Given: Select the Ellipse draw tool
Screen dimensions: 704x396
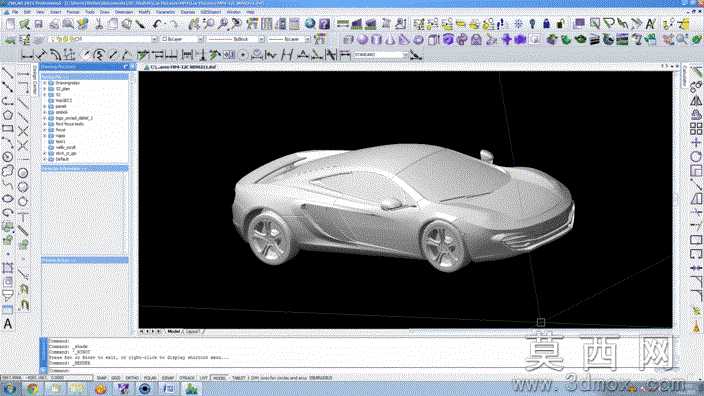Looking at the screenshot, I should pos(7,198).
